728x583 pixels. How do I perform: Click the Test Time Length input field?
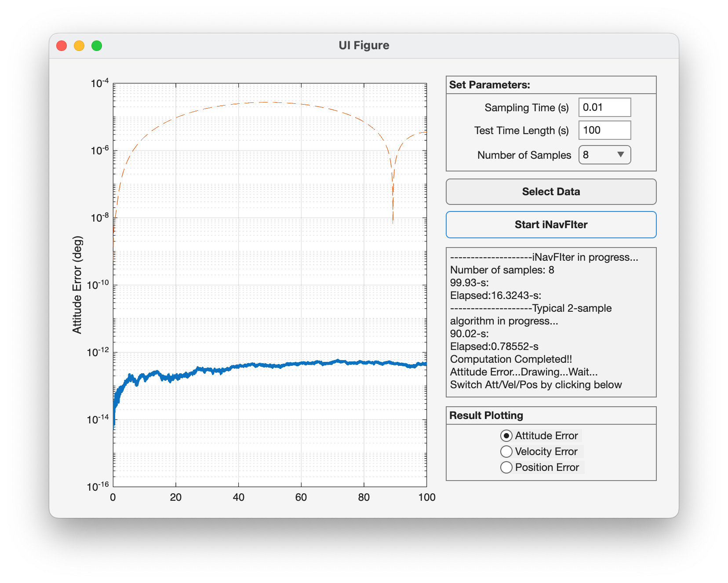604,130
